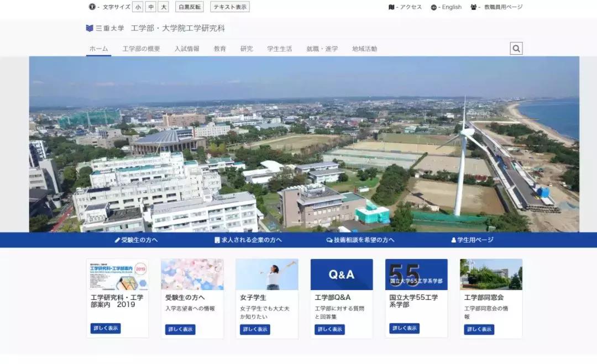Image resolution: width=597 pixels, height=364 pixels.
Task: Open the 工学部の概要 menu
Action: (142, 49)
